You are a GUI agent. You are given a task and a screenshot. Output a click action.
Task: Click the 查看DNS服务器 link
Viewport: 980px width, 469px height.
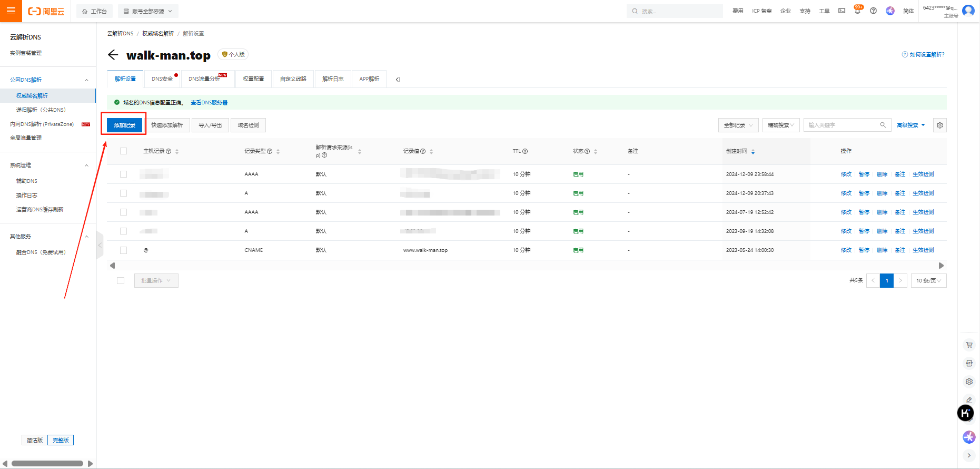coord(209,103)
